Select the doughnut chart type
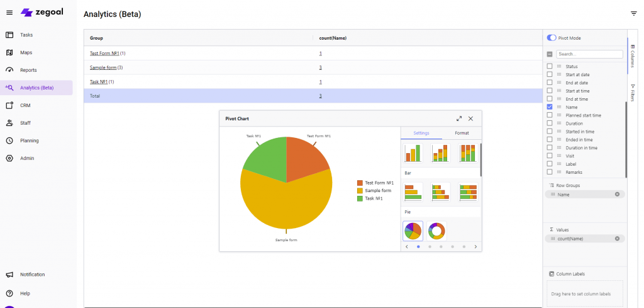 coord(438,231)
